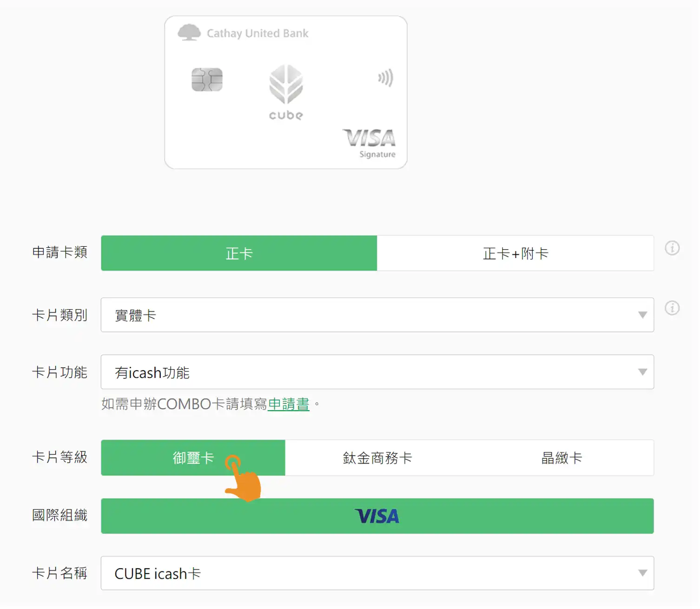The image size is (700, 609).
Task: Open 卡片功能 dropdown showing 有icash功能
Action: pyautogui.click(x=377, y=372)
